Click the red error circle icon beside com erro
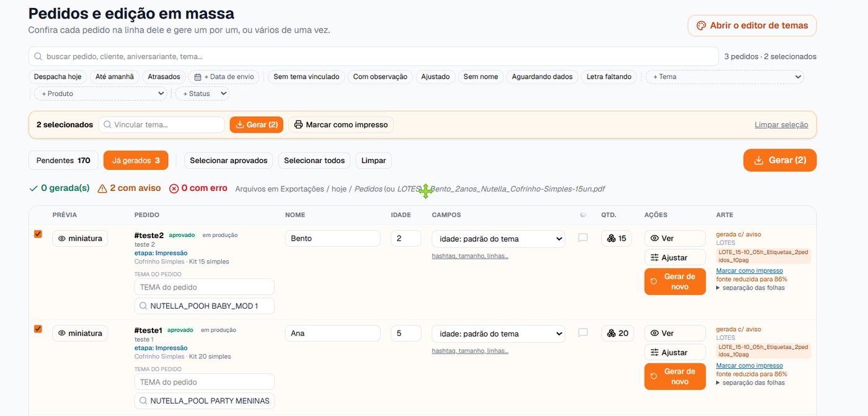Screen dimensions: 868x416 pos(174,188)
